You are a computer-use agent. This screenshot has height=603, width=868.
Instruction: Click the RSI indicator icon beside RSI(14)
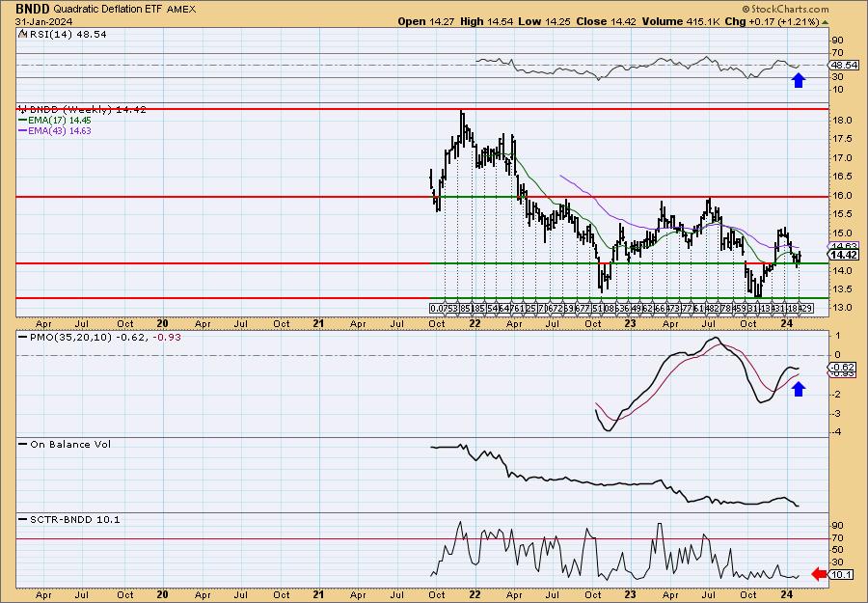tap(22, 35)
